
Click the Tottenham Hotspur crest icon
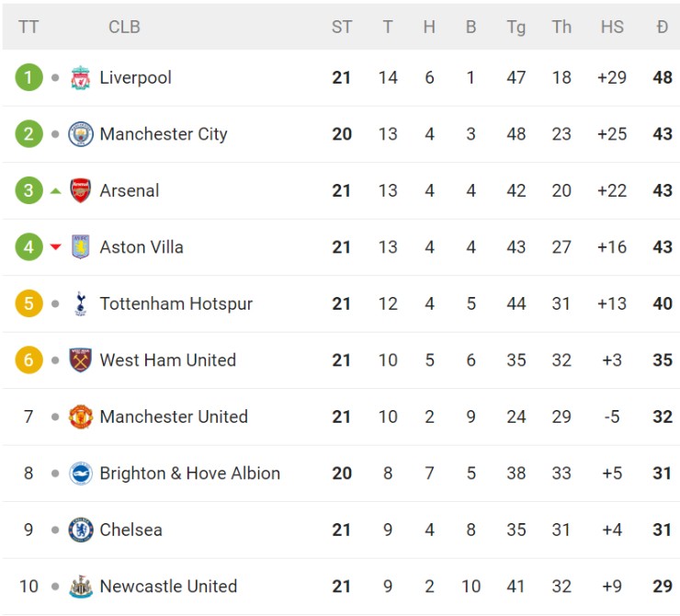81,304
